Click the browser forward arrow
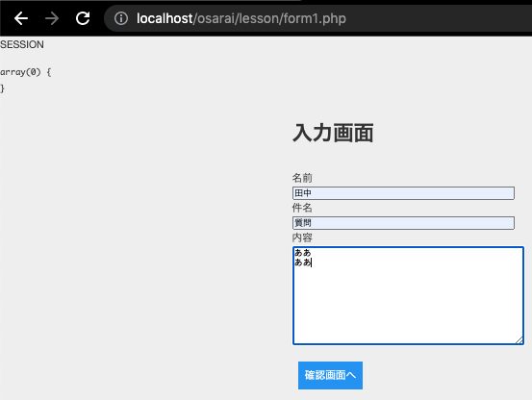The width and height of the screenshot is (532, 400). pos(52,18)
